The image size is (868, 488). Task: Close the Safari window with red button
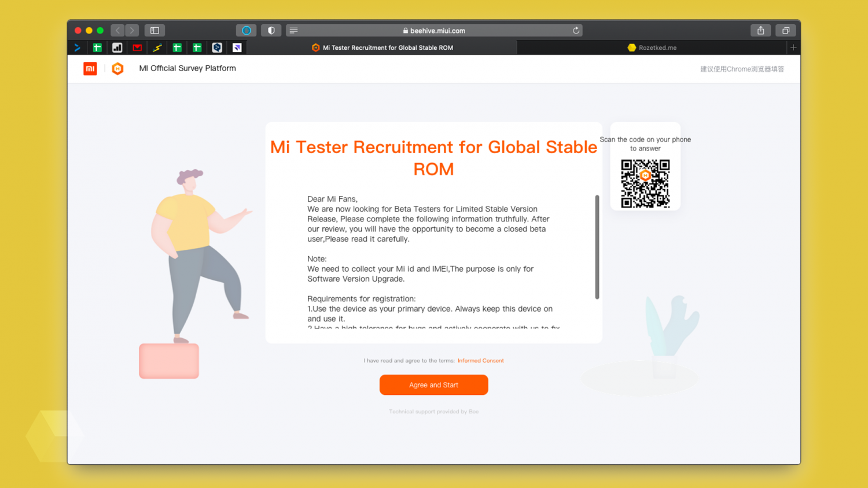click(x=78, y=30)
